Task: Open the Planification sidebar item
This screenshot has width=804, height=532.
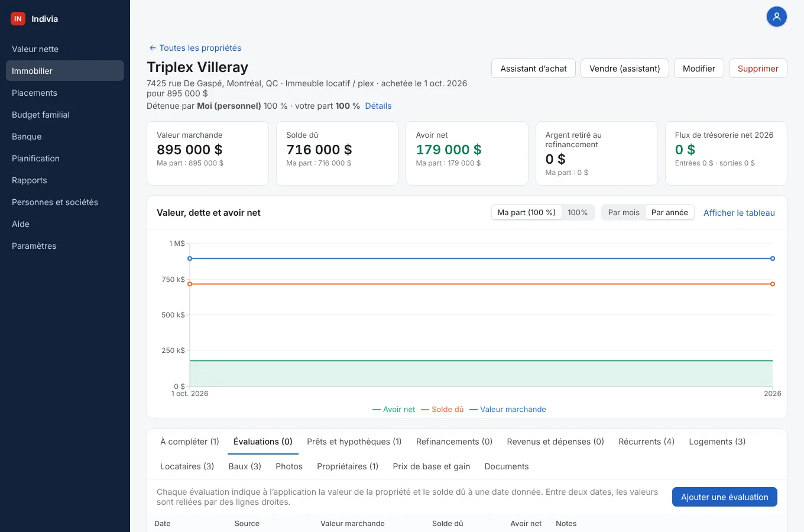Action: (x=65, y=158)
